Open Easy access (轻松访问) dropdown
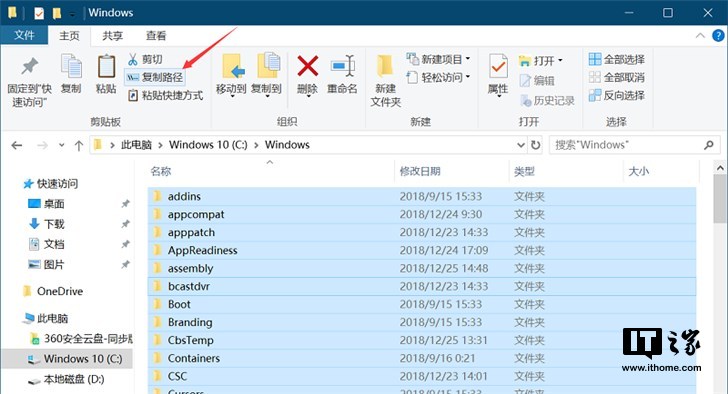This screenshot has width=728, height=394. pyautogui.click(x=438, y=77)
